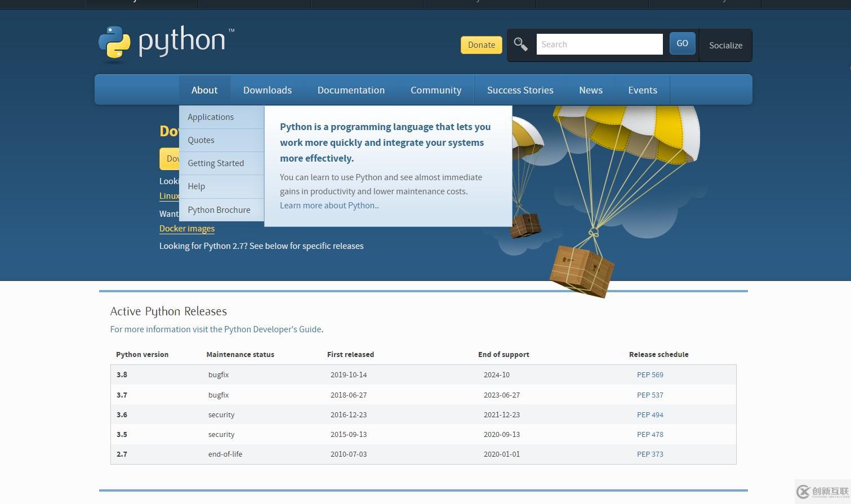Select Help in About submenu
This screenshot has width=851, height=504.
pyautogui.click(x=221, y=186)
